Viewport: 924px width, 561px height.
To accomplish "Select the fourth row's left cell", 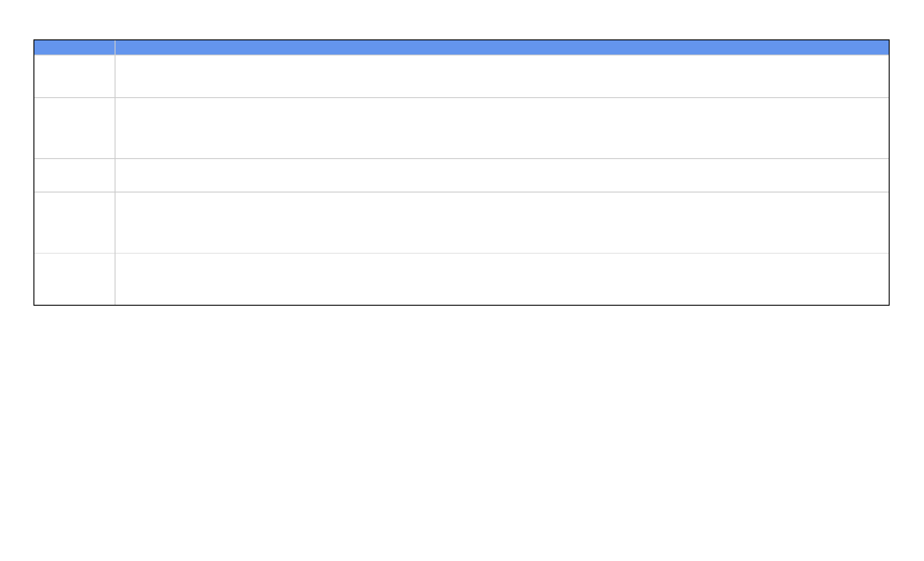I will point(74,223).
